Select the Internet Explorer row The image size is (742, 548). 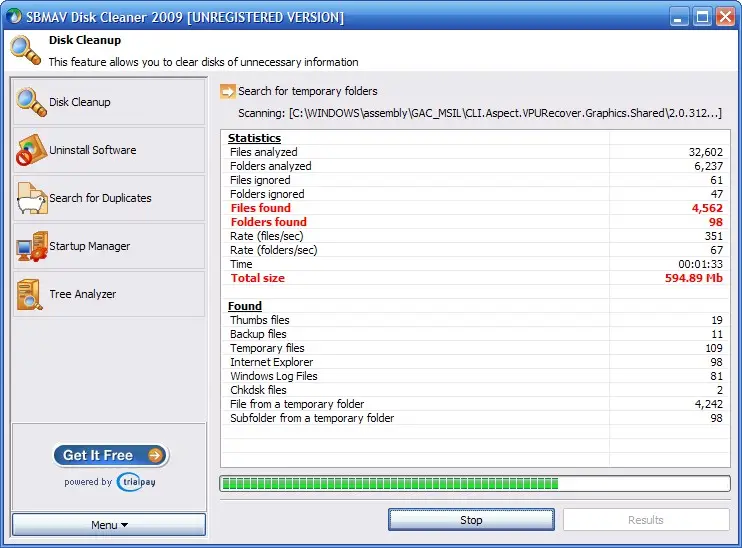475,362
